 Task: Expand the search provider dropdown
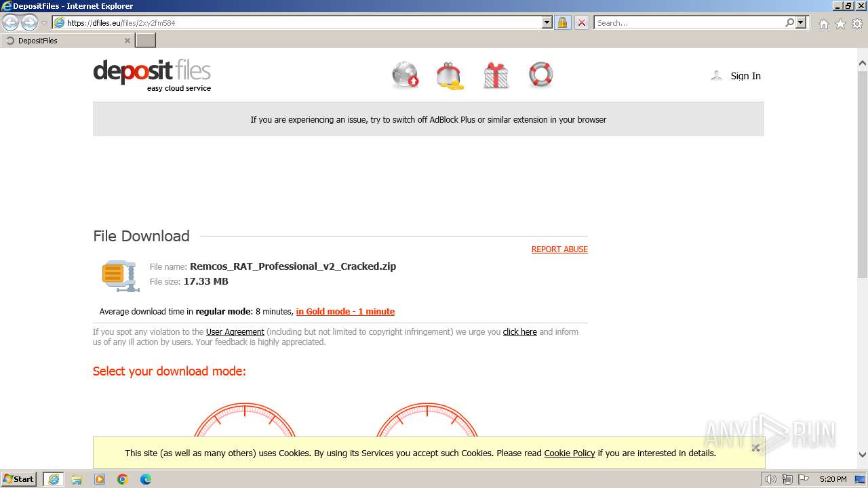[802, 22]
